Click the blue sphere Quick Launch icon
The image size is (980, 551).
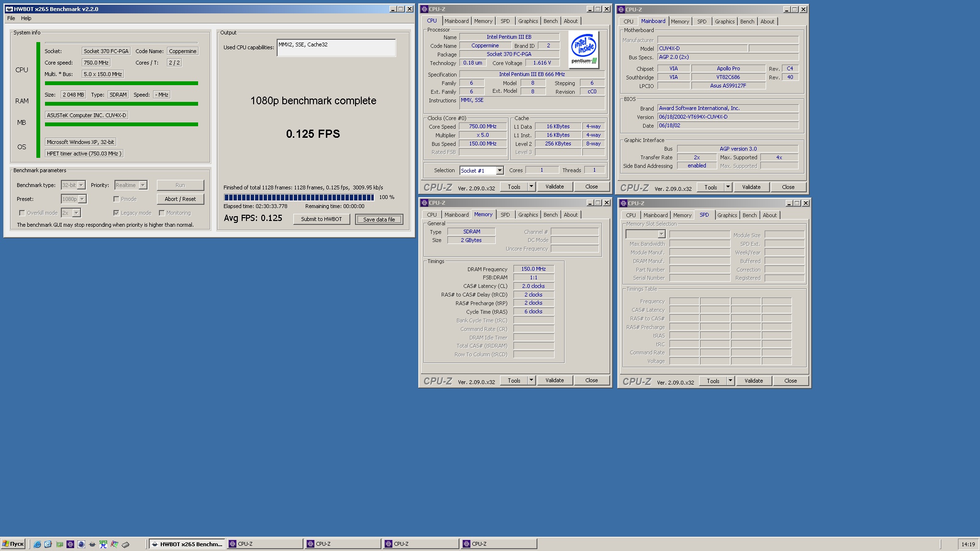click(x=81, y=544)
